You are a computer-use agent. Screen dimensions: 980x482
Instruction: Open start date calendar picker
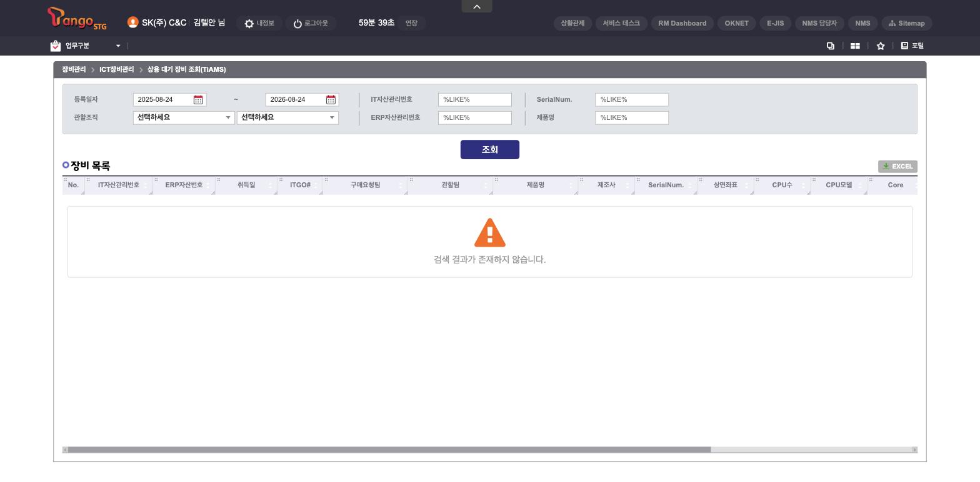click(x=198, y=100)
